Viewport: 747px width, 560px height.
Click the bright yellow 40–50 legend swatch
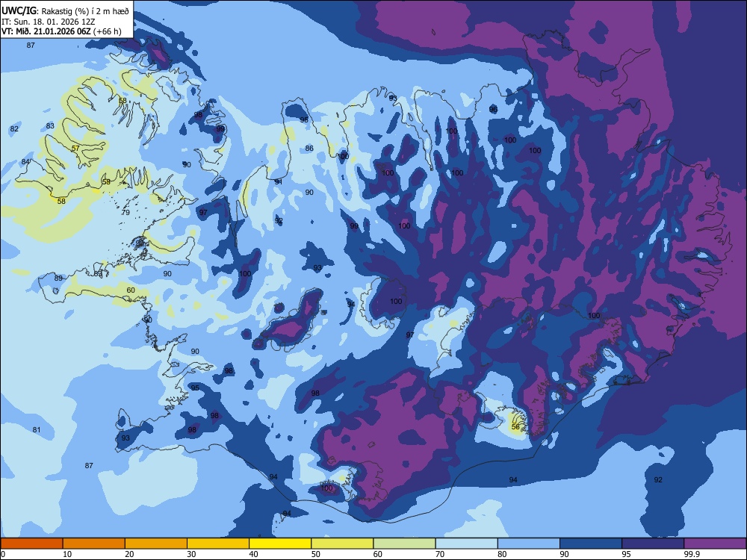(280, 544)
